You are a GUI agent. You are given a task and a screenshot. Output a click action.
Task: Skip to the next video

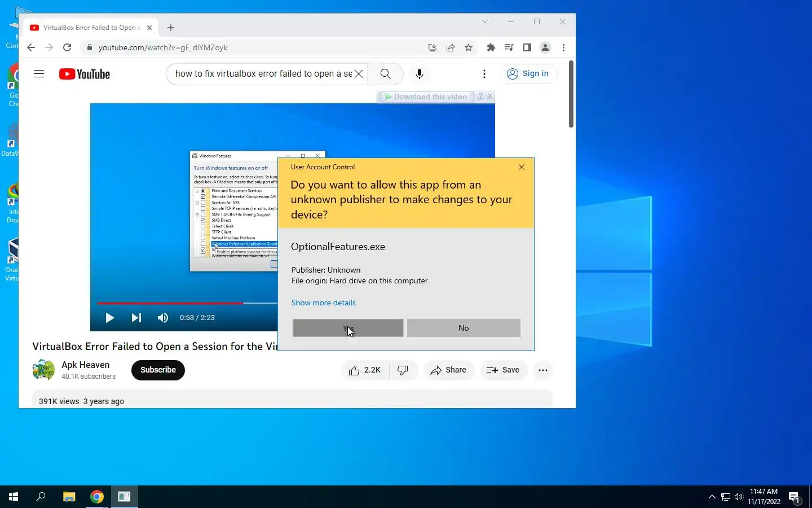[x=136, y=318]
